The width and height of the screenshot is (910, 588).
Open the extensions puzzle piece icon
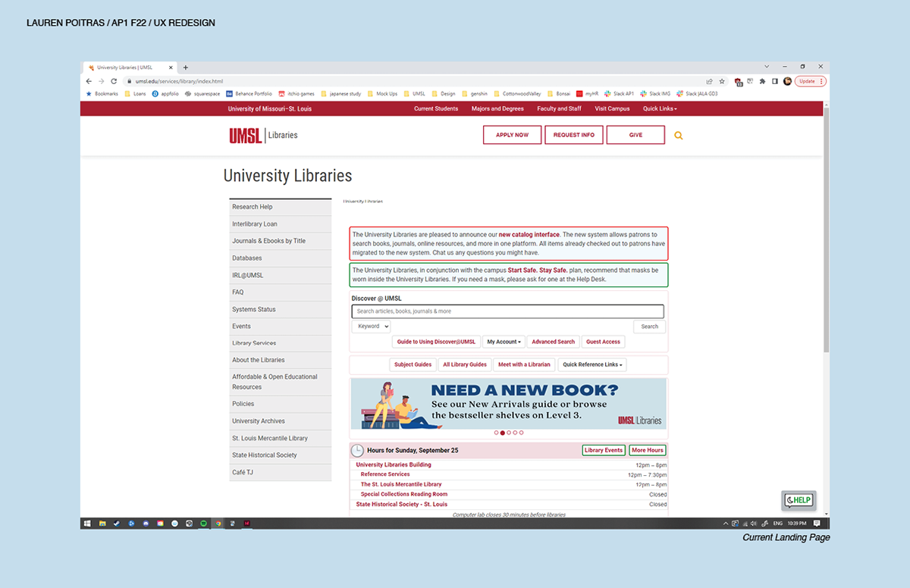762,81
